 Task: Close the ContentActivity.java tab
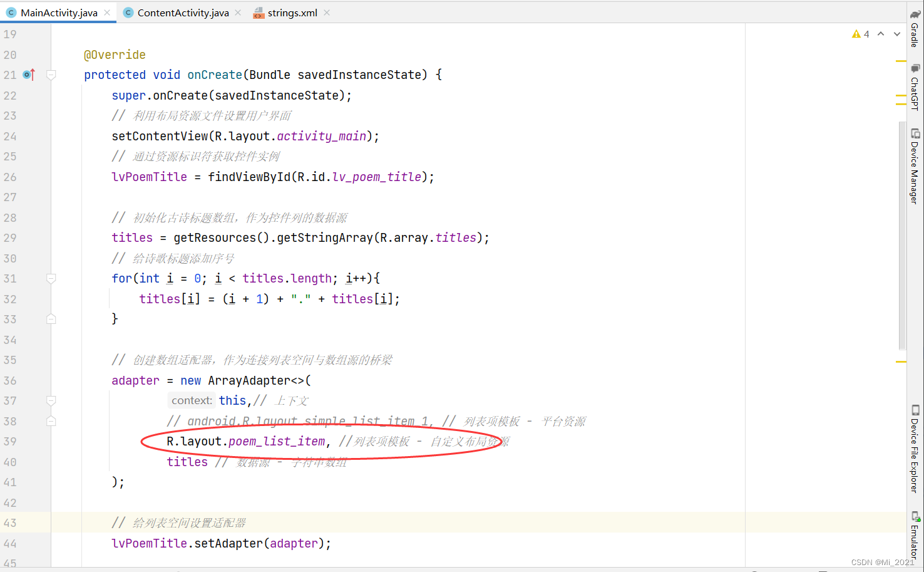238,13
